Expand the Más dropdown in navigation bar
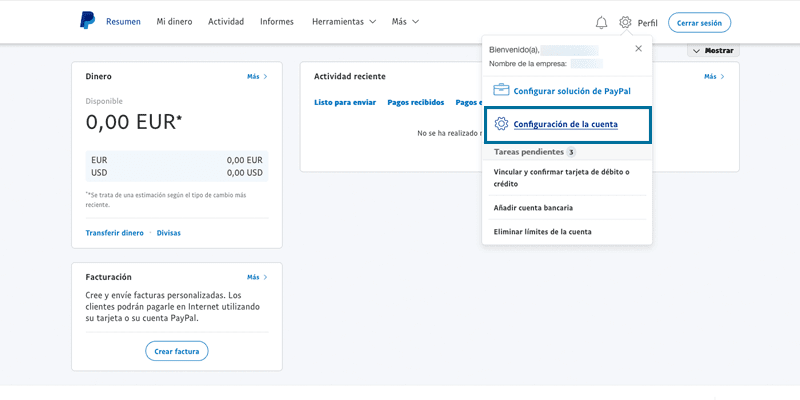 pyautogui.click(x=405, y=21)
